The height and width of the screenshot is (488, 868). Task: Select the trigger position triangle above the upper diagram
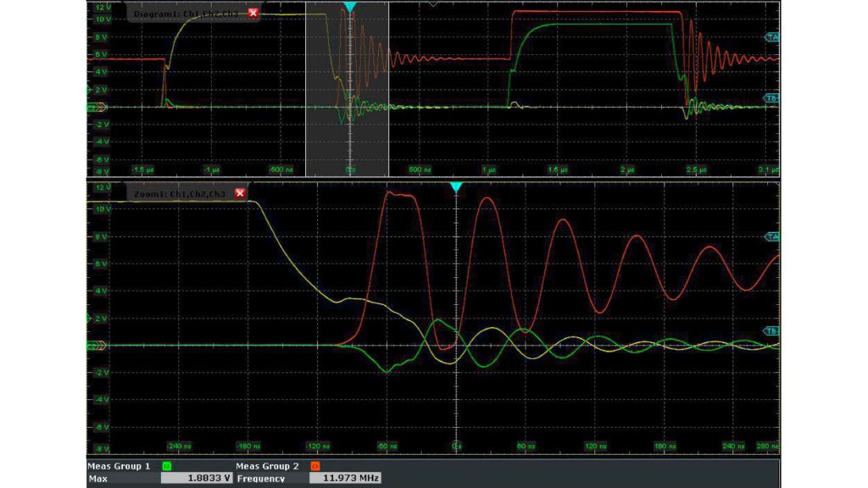point(348,6)
